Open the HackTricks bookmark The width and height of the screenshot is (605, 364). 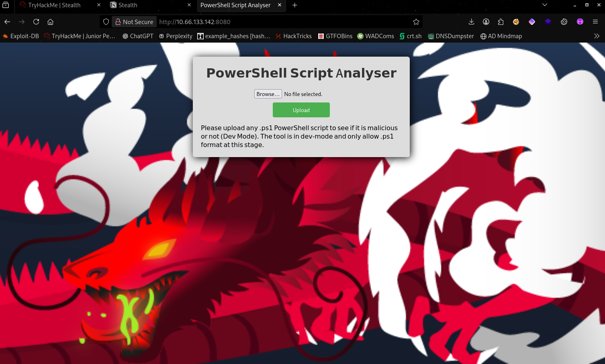pyautogui.click(x=294, y=36)
